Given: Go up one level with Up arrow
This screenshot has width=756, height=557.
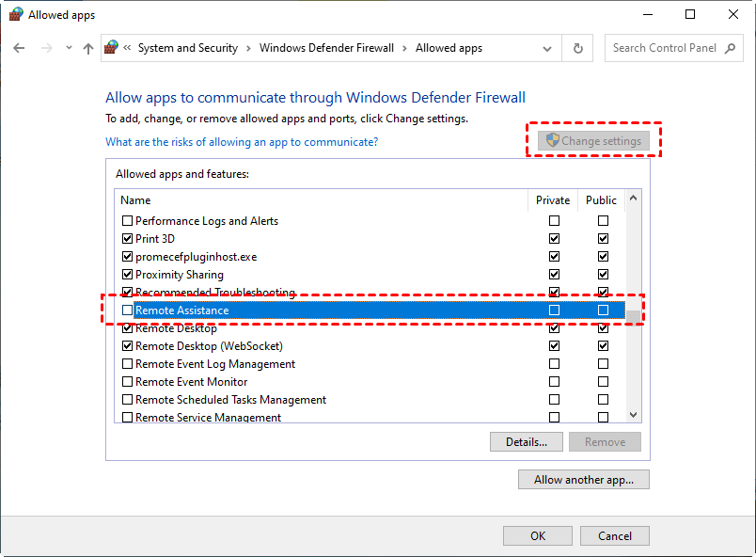Looking at the screenshot, I should coord(88,48).
